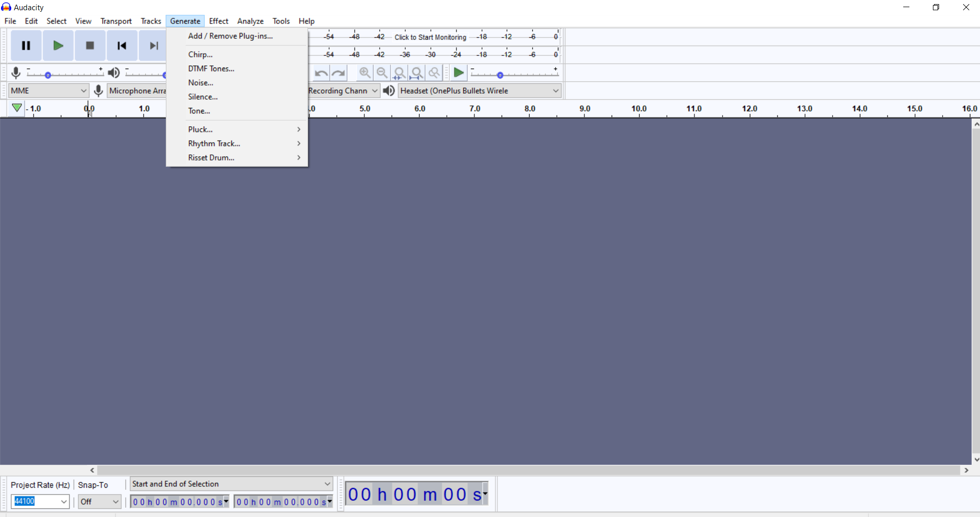Screen dimensions: 980x517
Task: Click the green Play-at-Speed icon
Action: 459,73
